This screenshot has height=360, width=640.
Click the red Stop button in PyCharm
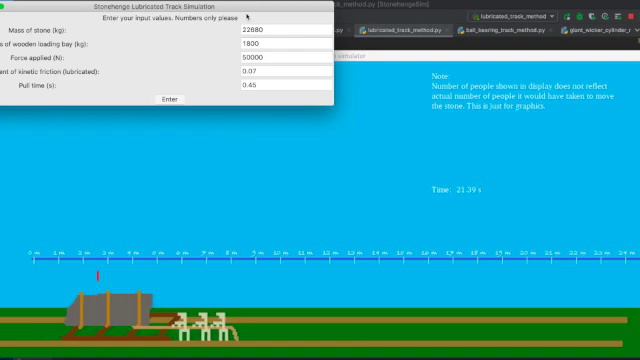[631, 17]
